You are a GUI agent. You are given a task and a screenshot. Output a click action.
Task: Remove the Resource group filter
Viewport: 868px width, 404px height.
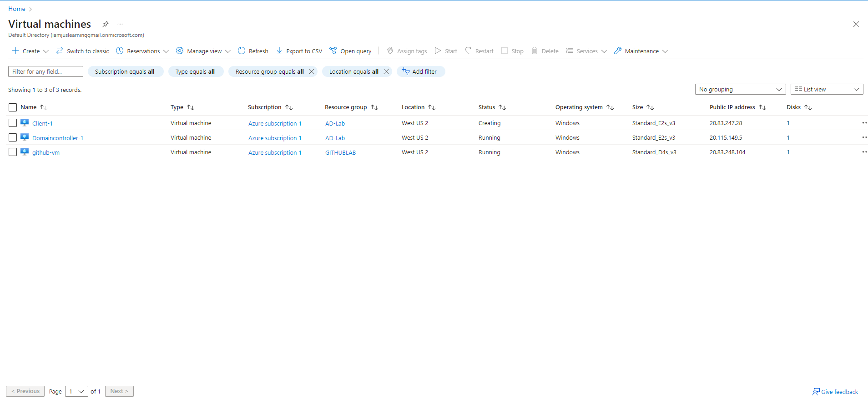pyautogui.click(x=312, y=71)
